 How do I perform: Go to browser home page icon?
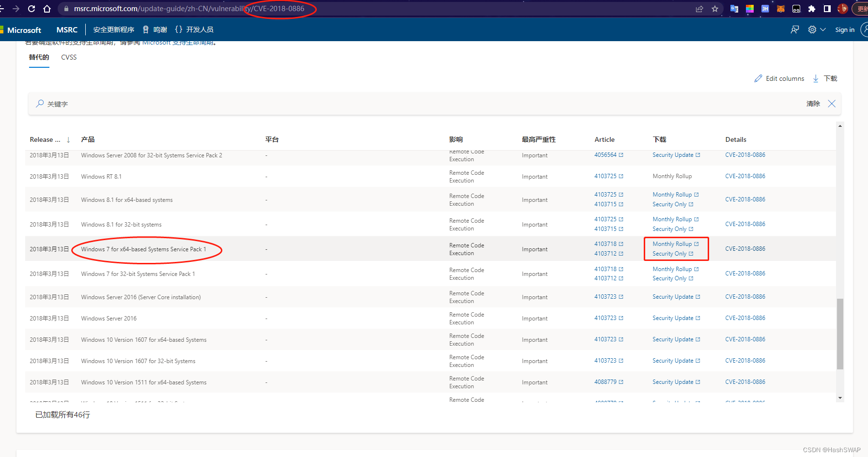[47, 9]
